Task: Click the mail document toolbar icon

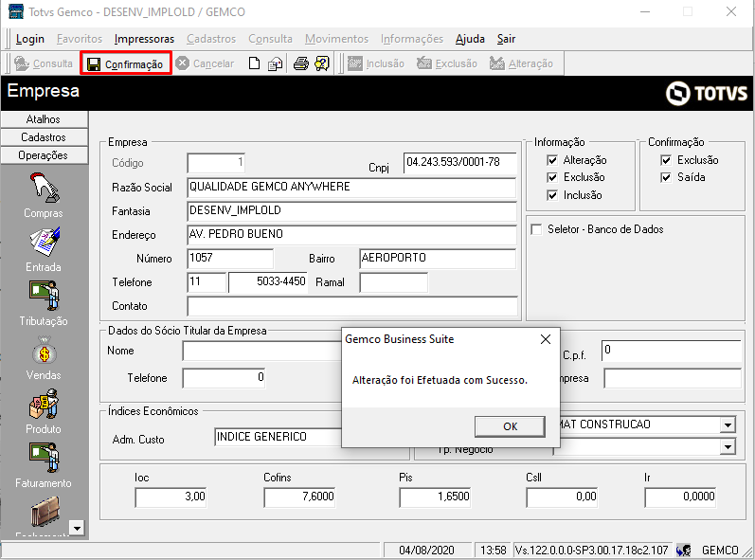Action: point(275,63)
